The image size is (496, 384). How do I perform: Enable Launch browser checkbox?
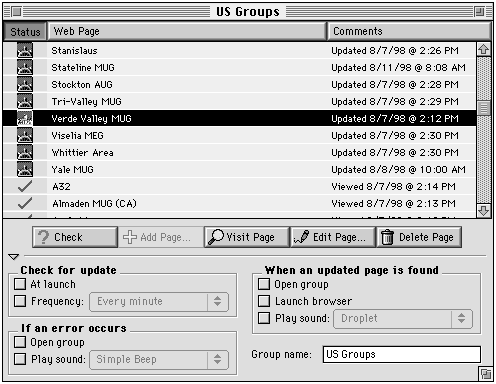(264, 301)
